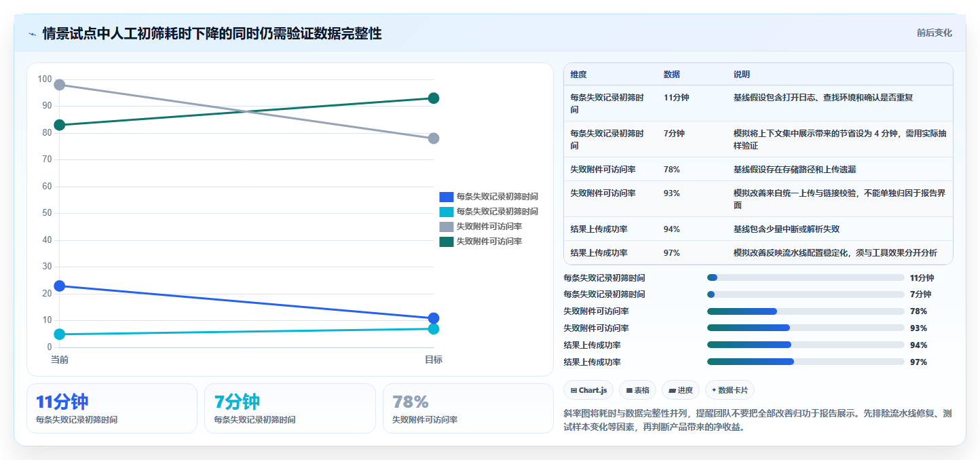Select the dark green data point at 目标
This screenshot has height=460, width=980.
point(434,98)
